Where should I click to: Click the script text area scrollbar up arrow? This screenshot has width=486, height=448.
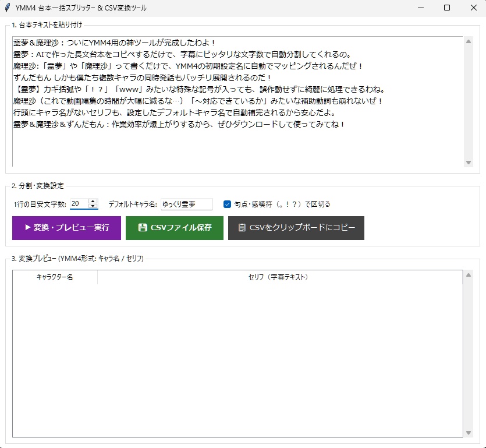pyautogui.click(x=469, y=41)
